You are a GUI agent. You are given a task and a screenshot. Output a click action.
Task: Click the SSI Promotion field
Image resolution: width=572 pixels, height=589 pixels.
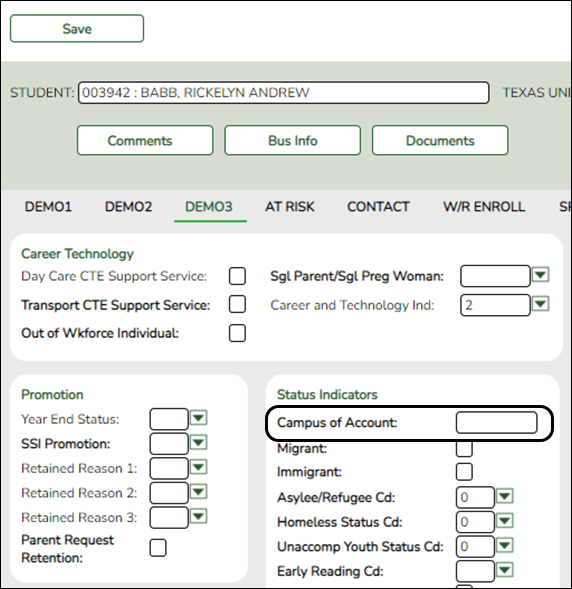[169, 444]
